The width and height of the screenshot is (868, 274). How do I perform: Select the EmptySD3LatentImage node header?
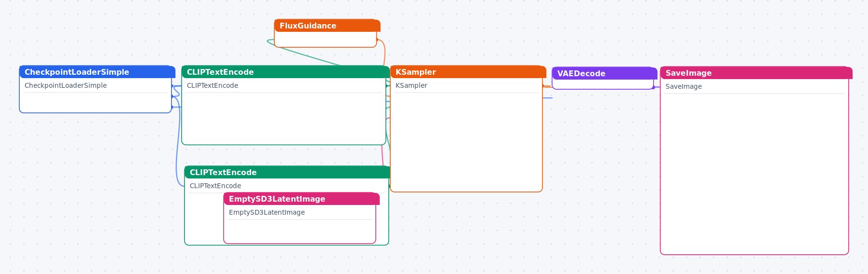[x=301, y=199]
